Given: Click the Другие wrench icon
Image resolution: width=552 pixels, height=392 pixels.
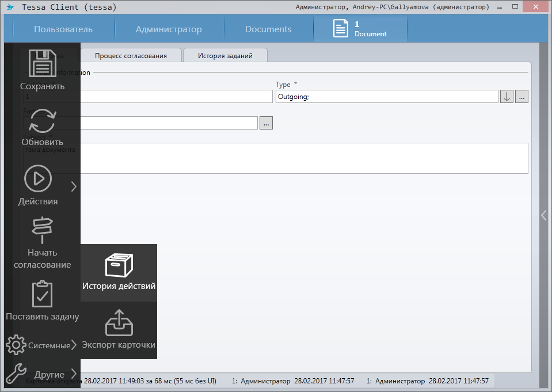Looking at the screenshot, I should pyautogui.click(x=16, y=374).
